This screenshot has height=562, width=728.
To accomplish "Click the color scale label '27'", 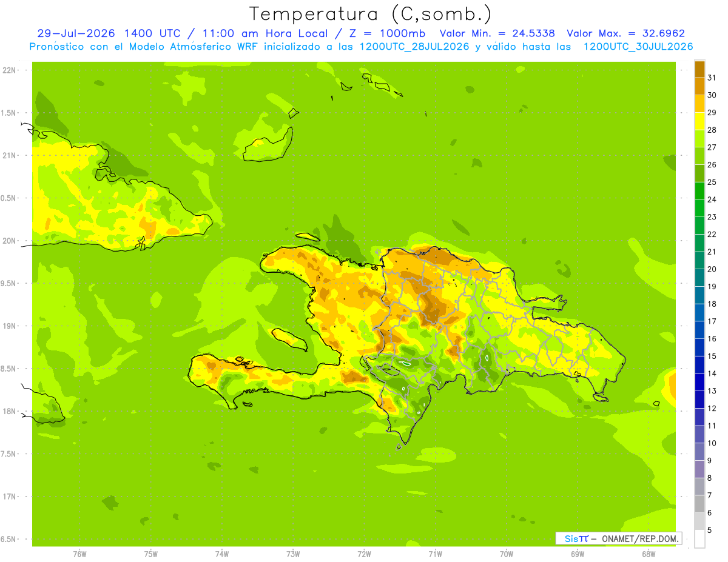I will tap(712, 147).
